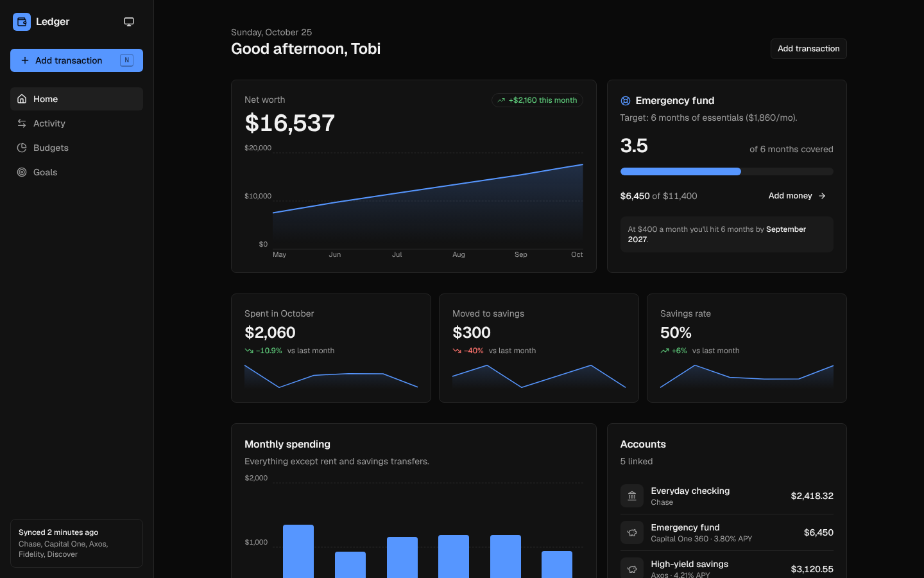The height and width of the screenshot is (578, 924).
Task: Click the top-right Add transaction button
Action: [809, 49]
